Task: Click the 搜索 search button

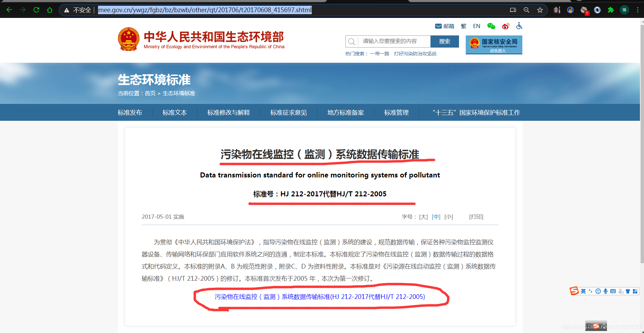Action: (444, 41)
